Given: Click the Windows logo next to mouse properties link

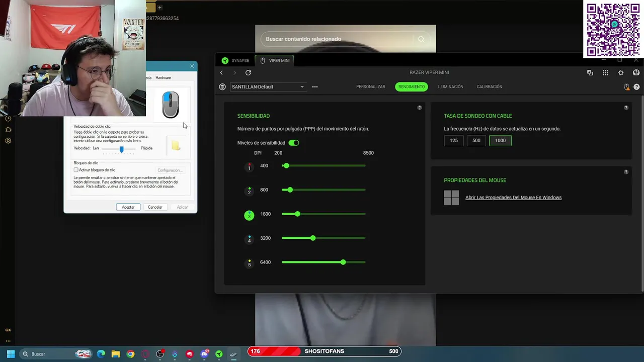Looking at the screenshot, I should click(451, 198).
